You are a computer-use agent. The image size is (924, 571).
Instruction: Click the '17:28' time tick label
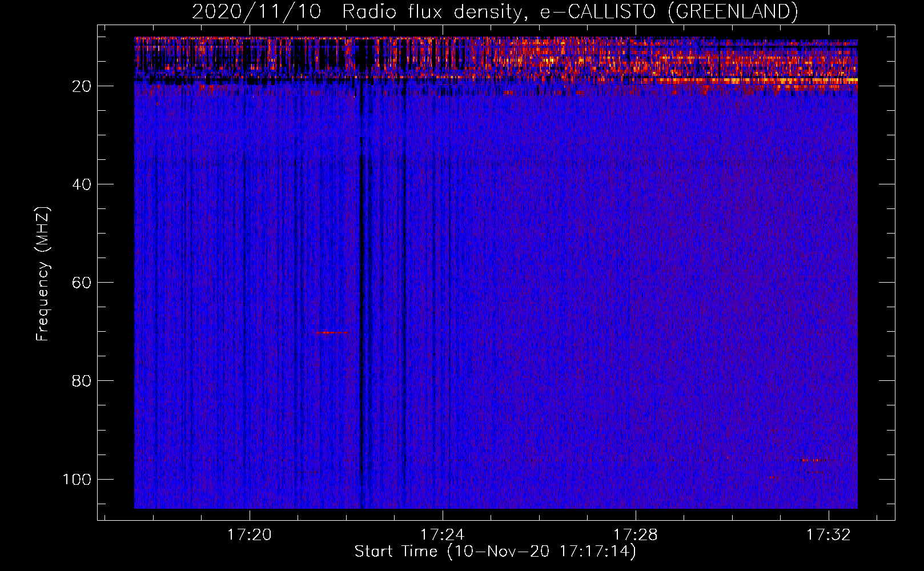click(636, 535)
